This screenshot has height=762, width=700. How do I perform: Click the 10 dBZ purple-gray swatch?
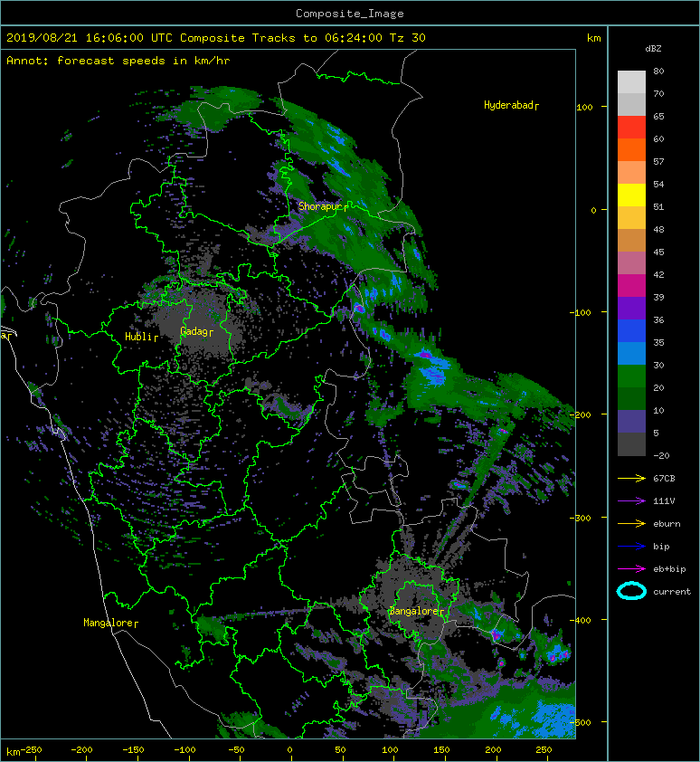(631, 421)
